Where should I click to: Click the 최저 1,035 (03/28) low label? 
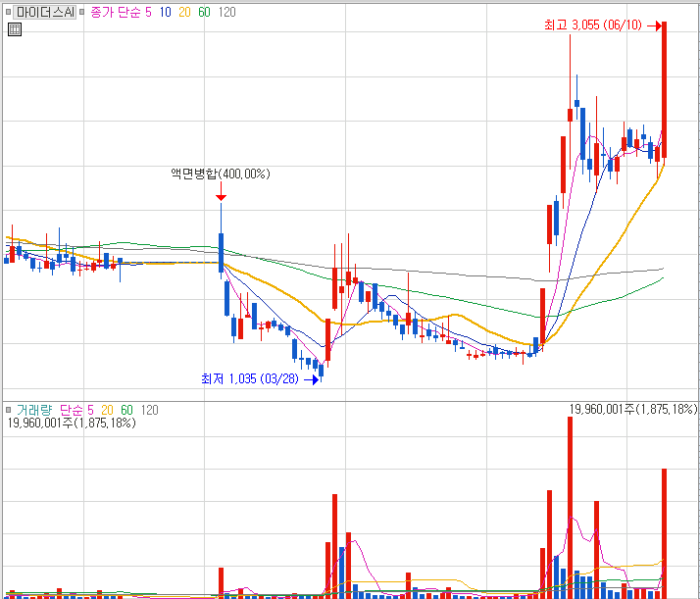coord(250,379)
